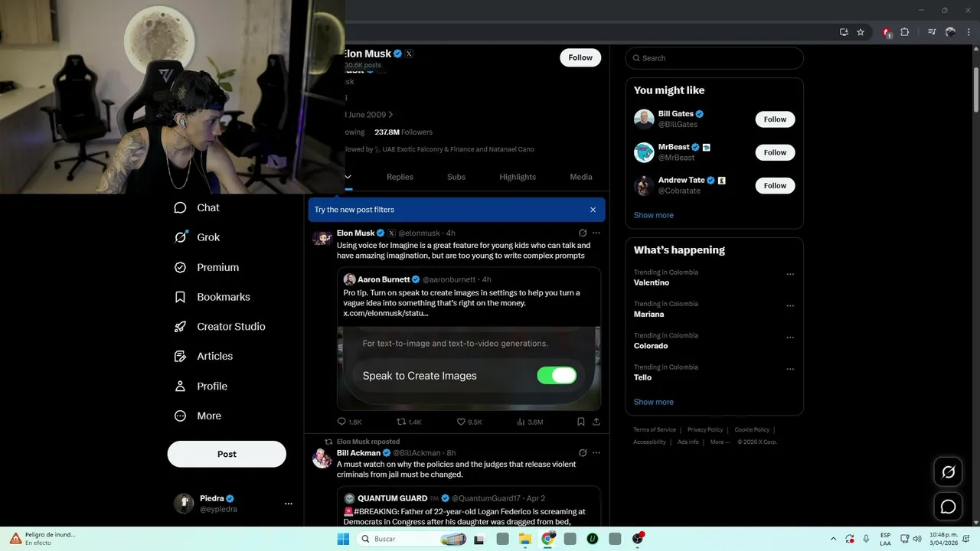Open options for the Colorado trend
The width and height of the screenshot is (980, 551).
click(x=790, y=337)
